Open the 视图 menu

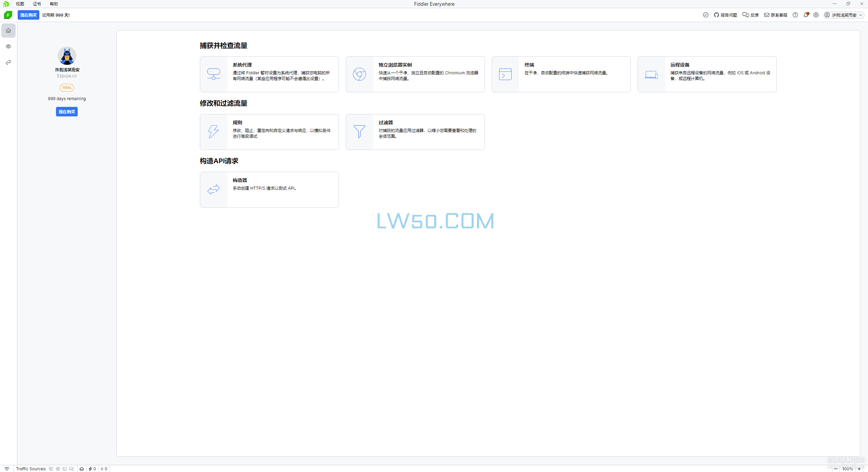(x=20, y=4)
